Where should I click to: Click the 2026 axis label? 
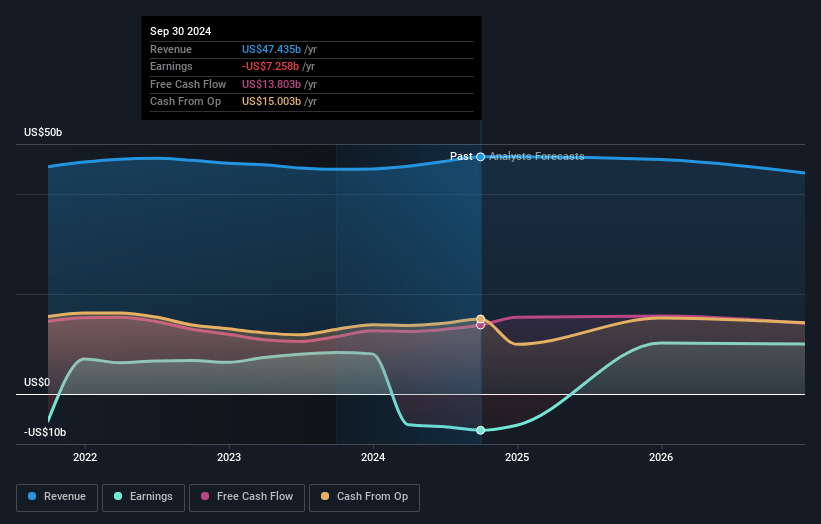[661, 458]
